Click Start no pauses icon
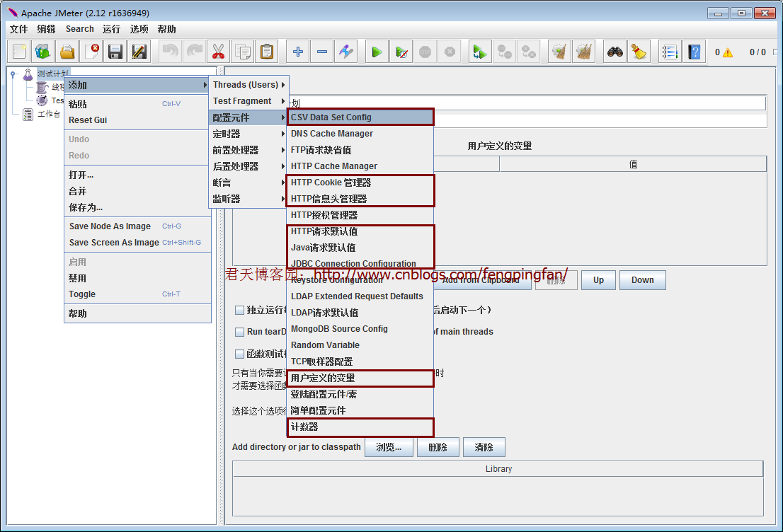Image resolution: width=783 pixels, height=532 pixels. (401, 52)
